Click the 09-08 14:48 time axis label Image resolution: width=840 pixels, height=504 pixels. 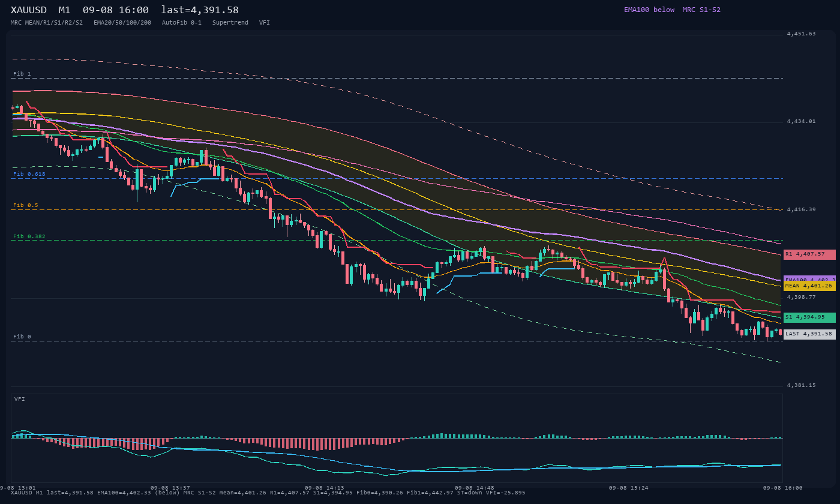[x=475, y=488]
